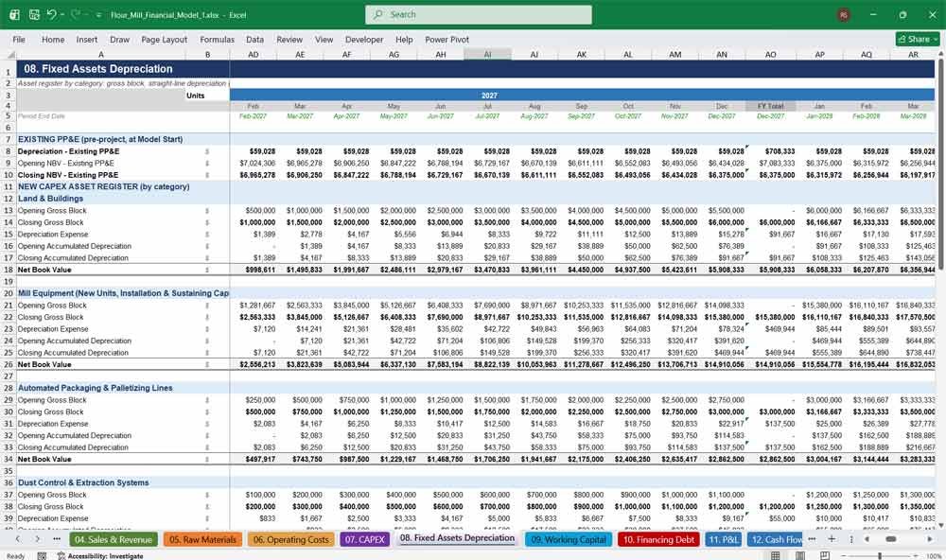Open the File menu
Screen dimensions: 946x560
click(x=19, y=39)
